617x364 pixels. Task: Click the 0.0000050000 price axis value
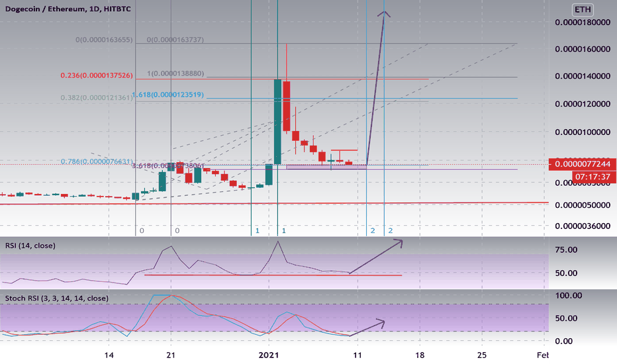(x=583, y=205)
